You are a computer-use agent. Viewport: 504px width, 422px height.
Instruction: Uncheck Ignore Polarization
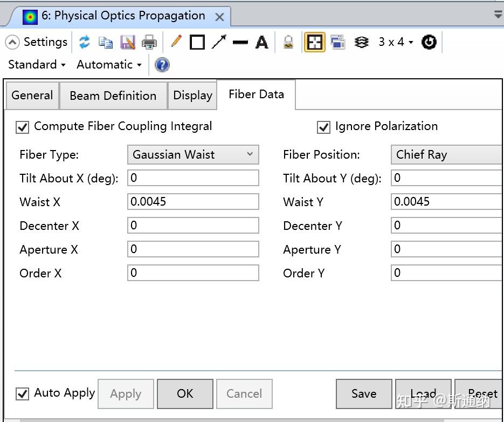tap(323, 127)
